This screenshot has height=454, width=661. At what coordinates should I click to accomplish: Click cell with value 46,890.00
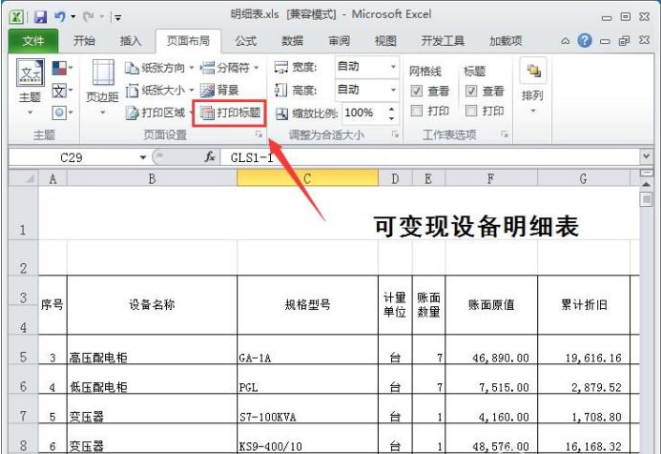(x=491, y=350)
